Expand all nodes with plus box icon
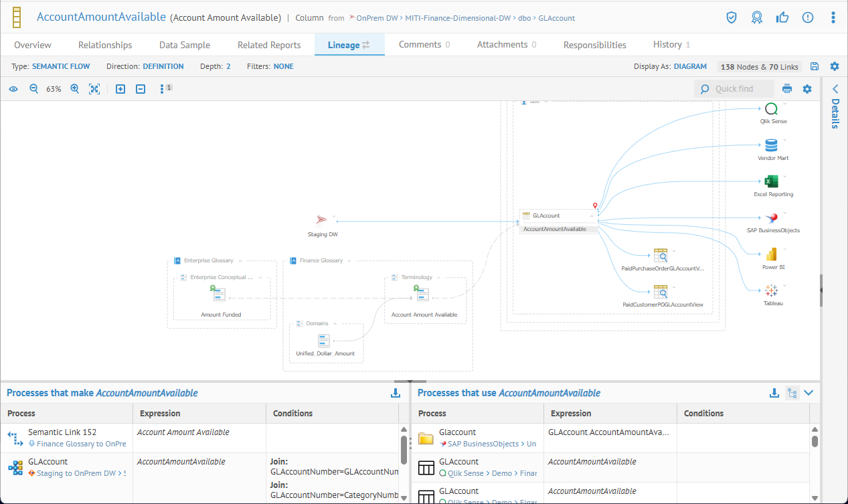Screen dimensions: 848x504 pyautogui.click(x=120, y=89)
